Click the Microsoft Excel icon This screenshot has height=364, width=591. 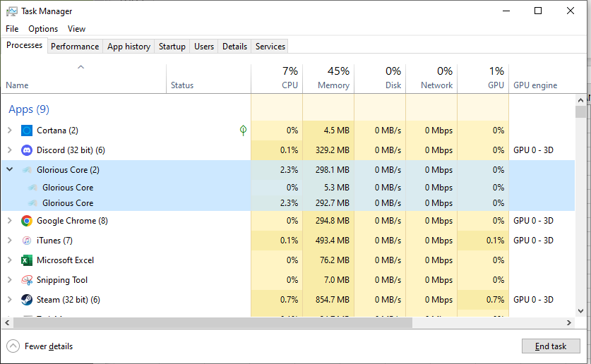[x=27, y=260]
